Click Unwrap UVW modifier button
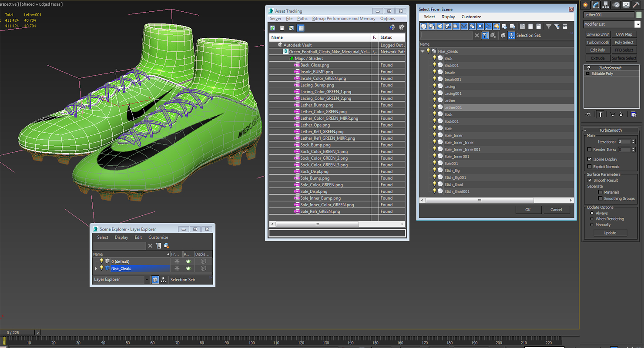644x348 pixels. pyautogui.click(x=597, y=34)
